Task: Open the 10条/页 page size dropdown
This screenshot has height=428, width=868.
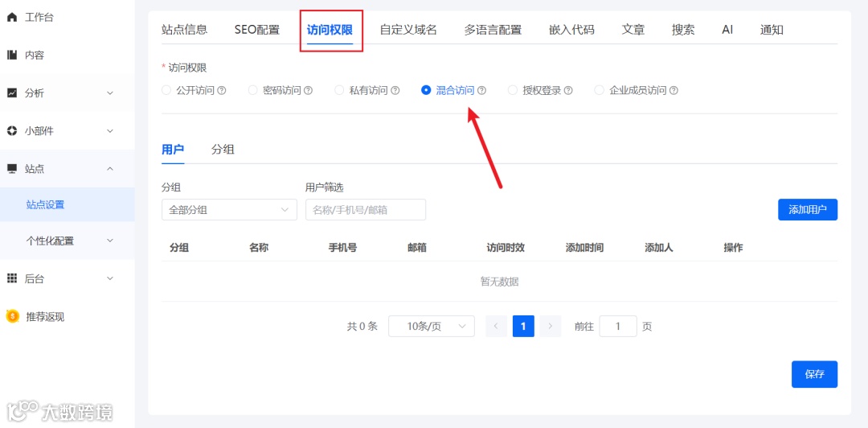Action: (432, 327)
